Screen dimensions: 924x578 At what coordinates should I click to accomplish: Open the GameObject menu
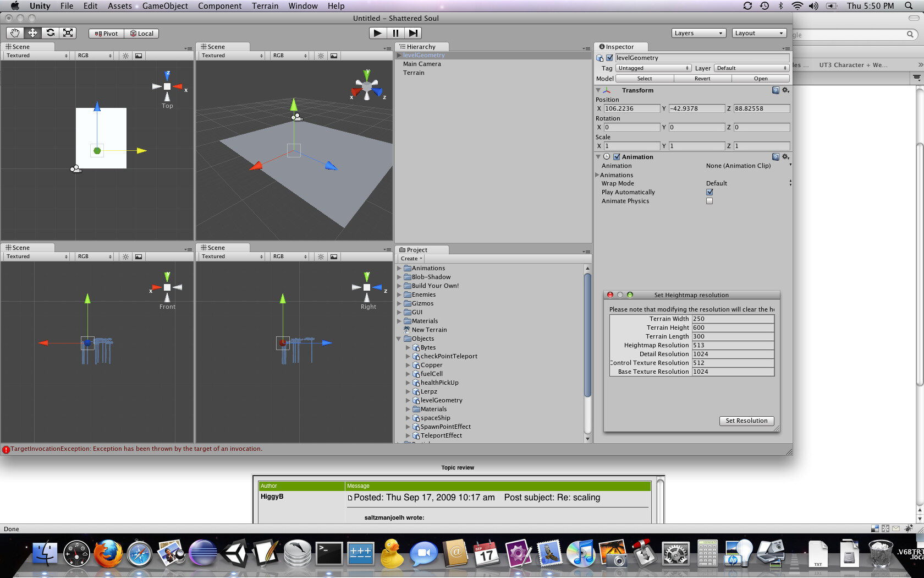click(x=165, y=6)
